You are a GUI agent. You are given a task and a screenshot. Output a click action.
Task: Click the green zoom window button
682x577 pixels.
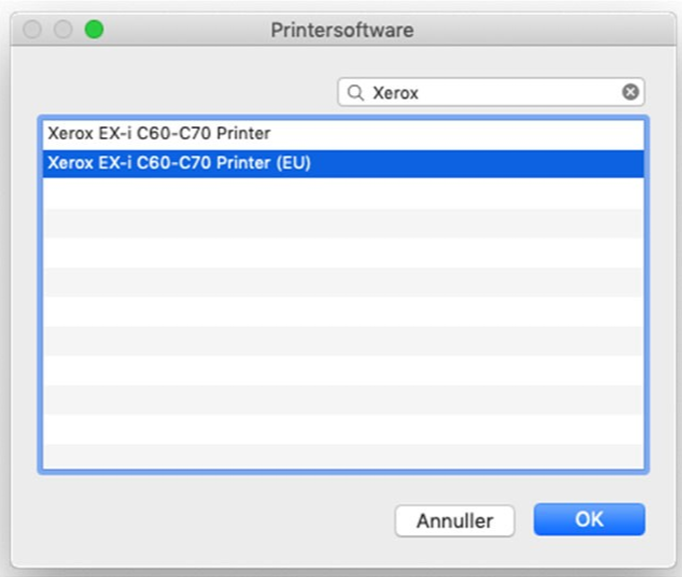pos(94,30)
